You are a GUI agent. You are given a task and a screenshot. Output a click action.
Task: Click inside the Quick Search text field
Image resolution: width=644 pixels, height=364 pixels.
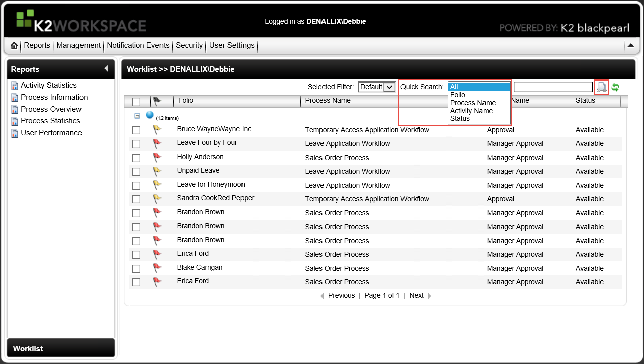click(552, 87)
